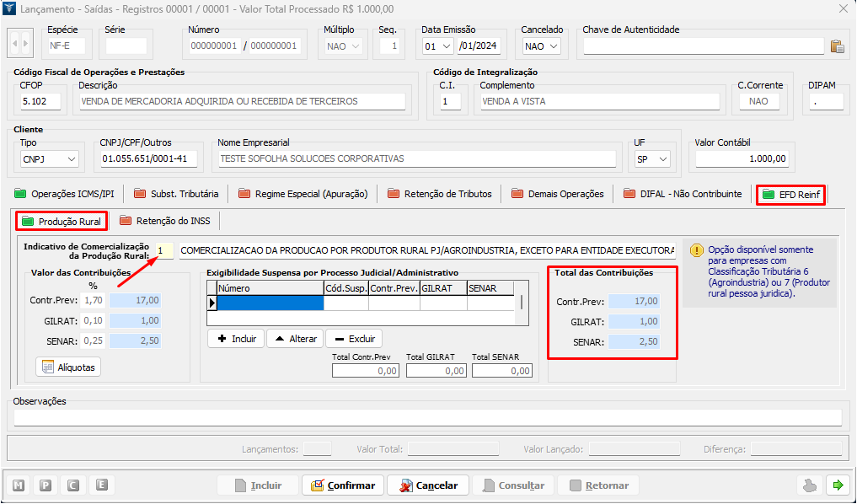Click the Alíquotas button
The width and height of the screenshot is (857, 504).
[68, 367]
